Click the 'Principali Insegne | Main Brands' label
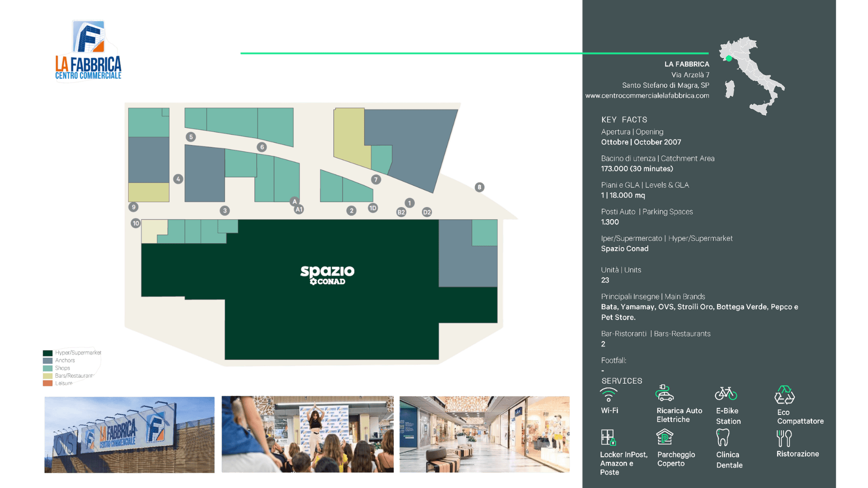The image size is (868, 488). [653, 297]
